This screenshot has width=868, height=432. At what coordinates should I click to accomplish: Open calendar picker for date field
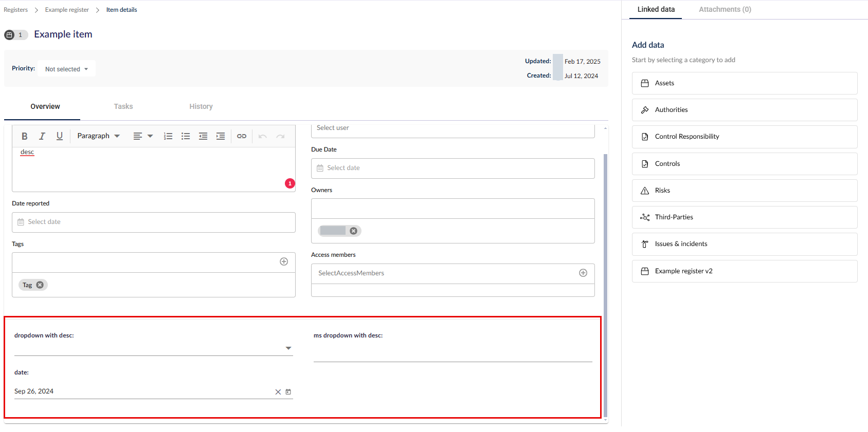click(288, 392)
